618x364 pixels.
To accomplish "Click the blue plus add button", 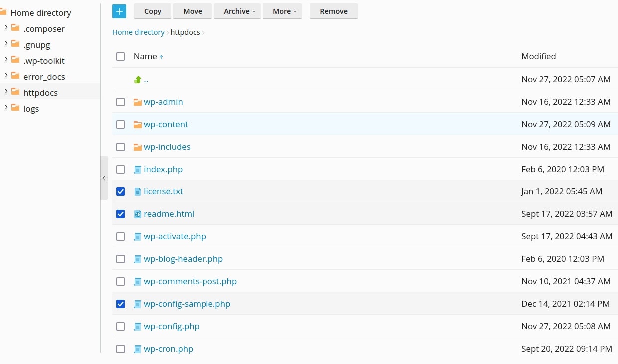I will (119, 11).
